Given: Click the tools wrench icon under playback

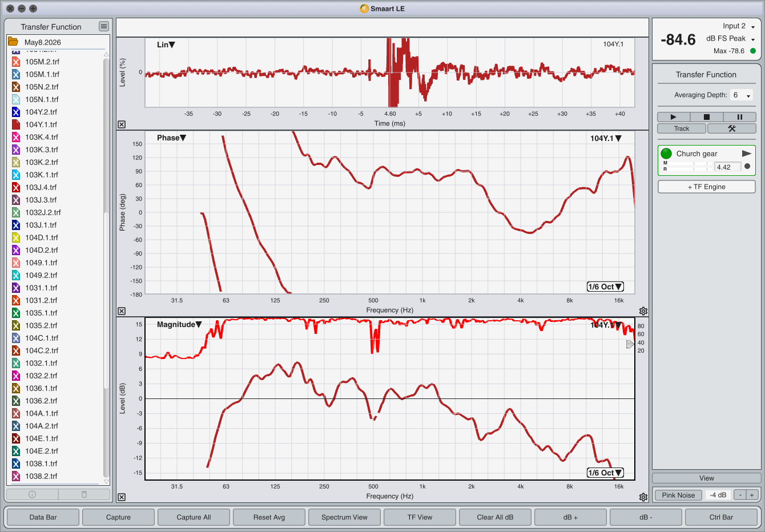Looking at the screenshot, I should point(731,128).
